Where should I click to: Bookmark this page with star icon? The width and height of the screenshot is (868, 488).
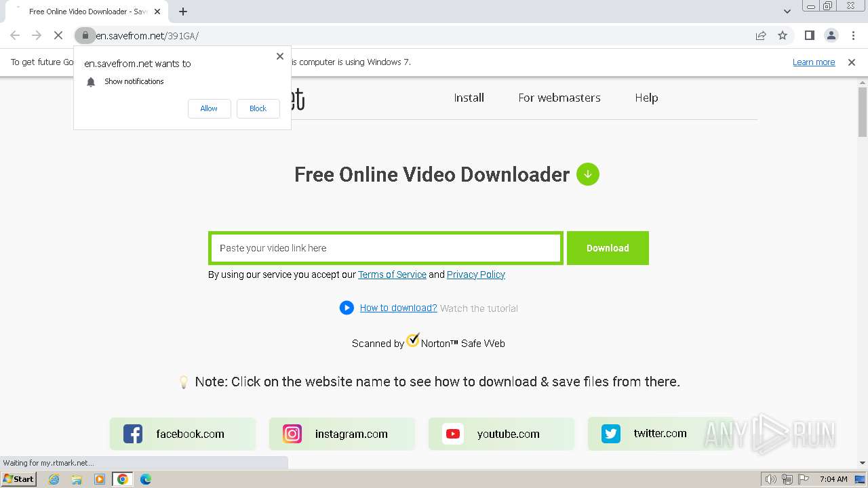pos(783,35)
